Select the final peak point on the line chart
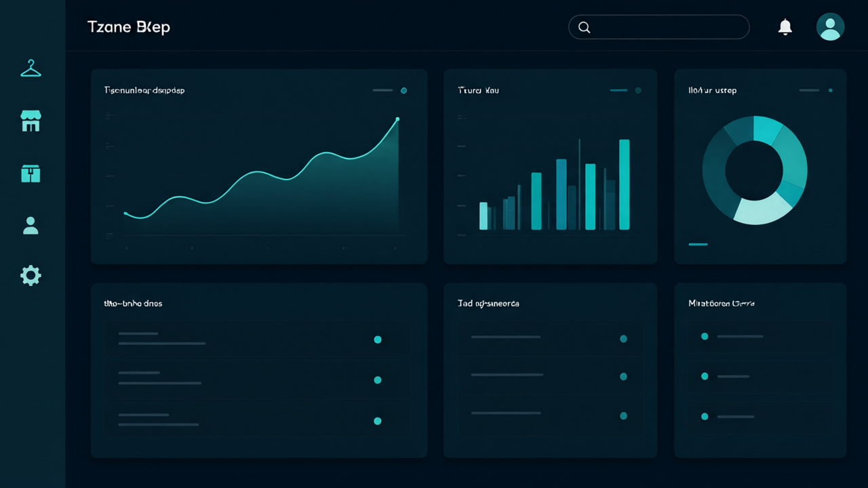868x488 pixels. (x=397, y=119)
